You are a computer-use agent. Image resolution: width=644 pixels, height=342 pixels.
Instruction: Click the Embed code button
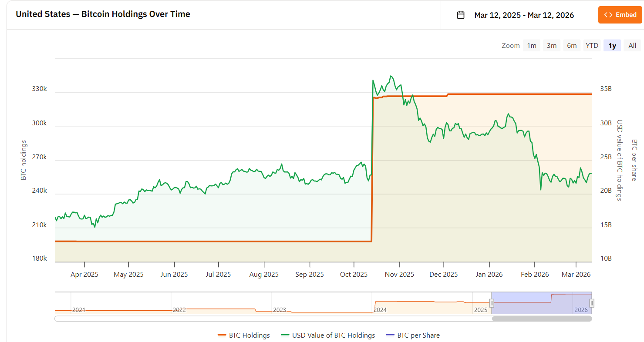[620, 15]
